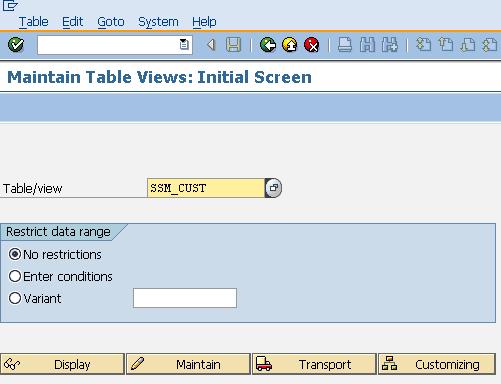This screenshot has height=384, width=501.
Task: Click the Find binoculars icon
Action: 367,45
